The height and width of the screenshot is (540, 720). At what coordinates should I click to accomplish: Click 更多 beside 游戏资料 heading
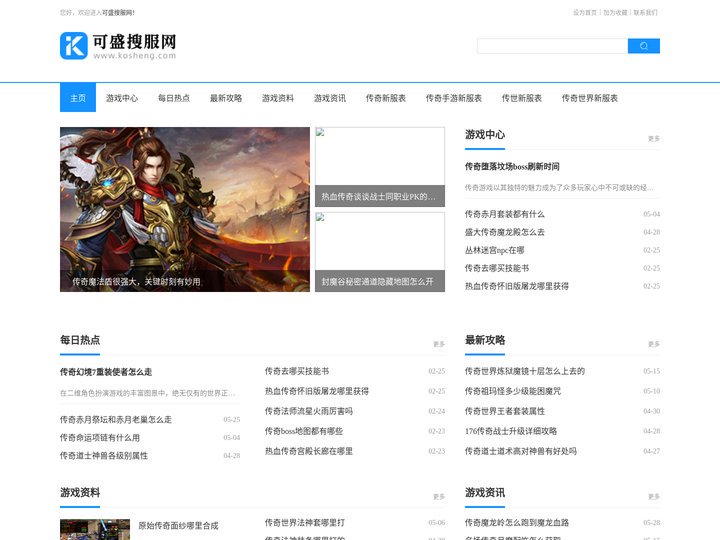pyautogui.click(x=439, y=496)
